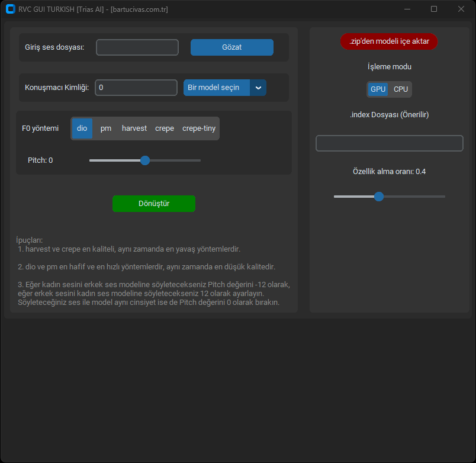Click the dropdown chevron beside Bir model seçin
This screenshot has height=463, width=476.
click(258, 88)
